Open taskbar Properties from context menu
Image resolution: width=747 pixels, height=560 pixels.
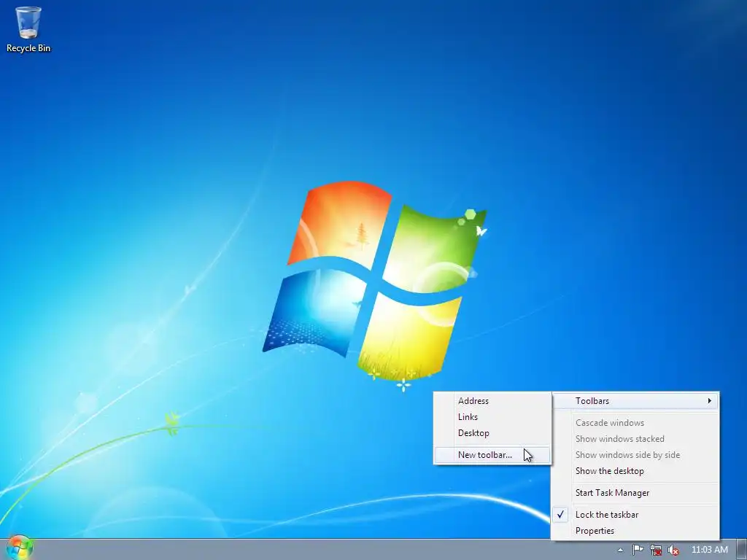click(x=635, y=531)
